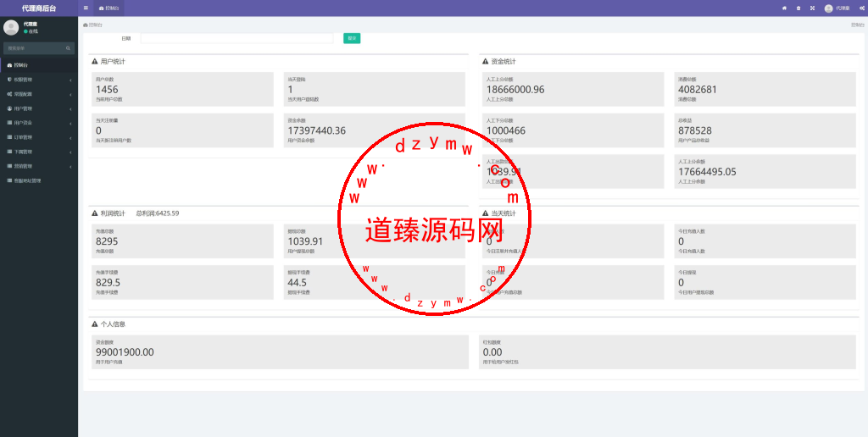
Task: Click the user total value 1456
Action: (x=107, y=90)
